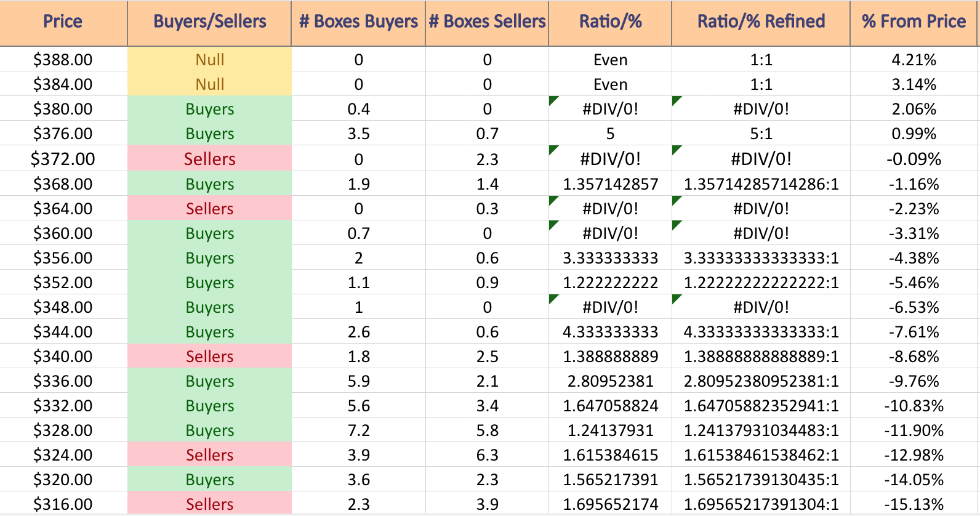Click the 1.357142857 ratio cell
Image resolution: width=980 pixels, height=516 pixels.
coord(610,184)
